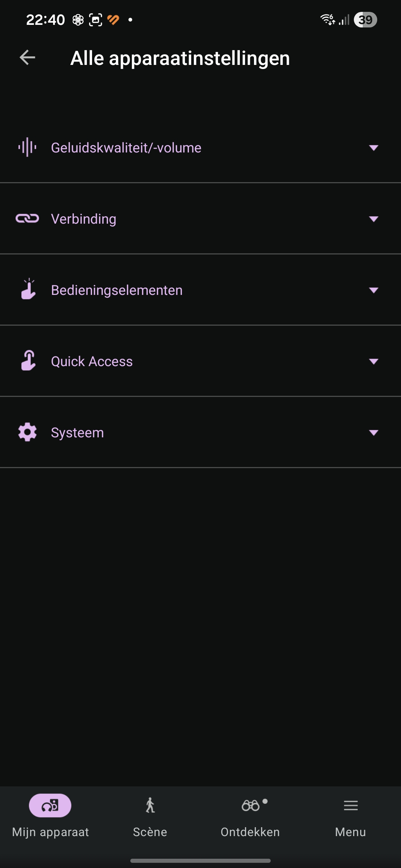The height and width of the screenshot is (868, 401).
Task: Open the Geluidskwaliteit/-volume label
Action: [126, 148]
